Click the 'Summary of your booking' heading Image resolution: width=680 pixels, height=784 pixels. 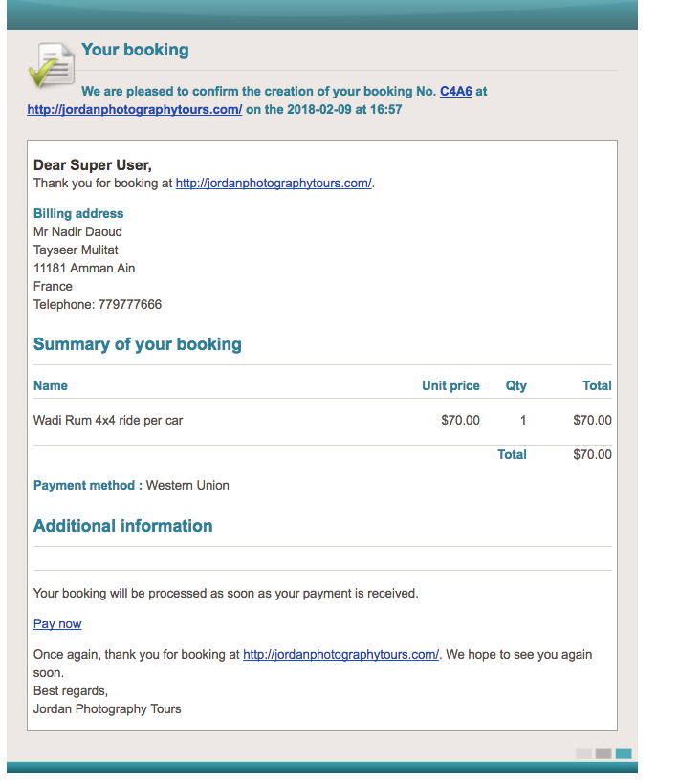coord(137,344)
